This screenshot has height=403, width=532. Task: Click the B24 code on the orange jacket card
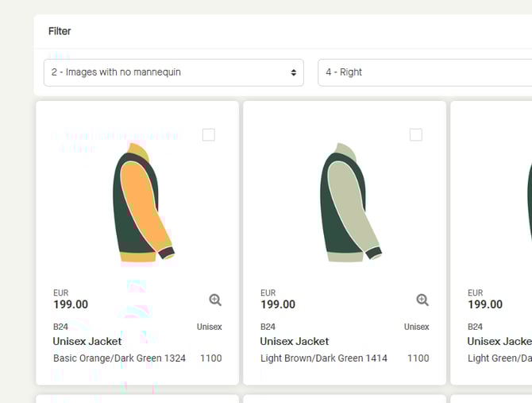pyautogui.click(x=61, y=327)
